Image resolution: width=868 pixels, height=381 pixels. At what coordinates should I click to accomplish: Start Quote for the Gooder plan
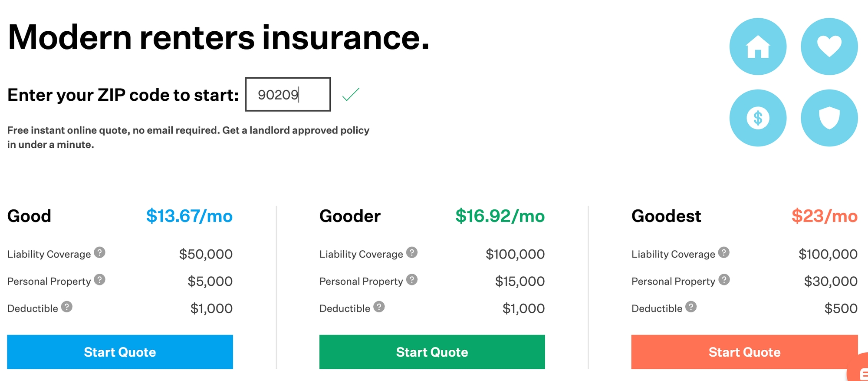pyautogui.click(x=432, y=352)
